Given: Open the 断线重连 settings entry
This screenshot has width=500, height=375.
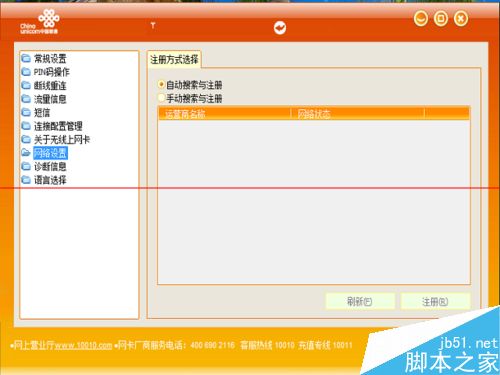Looking at the screenshot, I should [50, 86].
